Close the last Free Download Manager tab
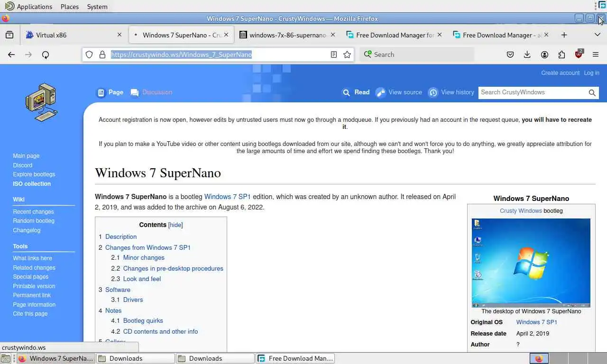This screenshot has height=364, width=607. click(546, 35)
